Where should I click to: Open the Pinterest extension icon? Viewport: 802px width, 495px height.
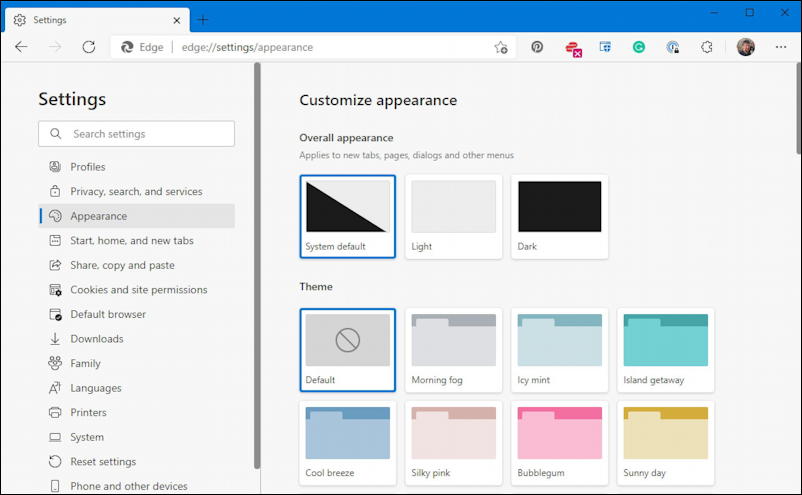(x=537, y=47)
